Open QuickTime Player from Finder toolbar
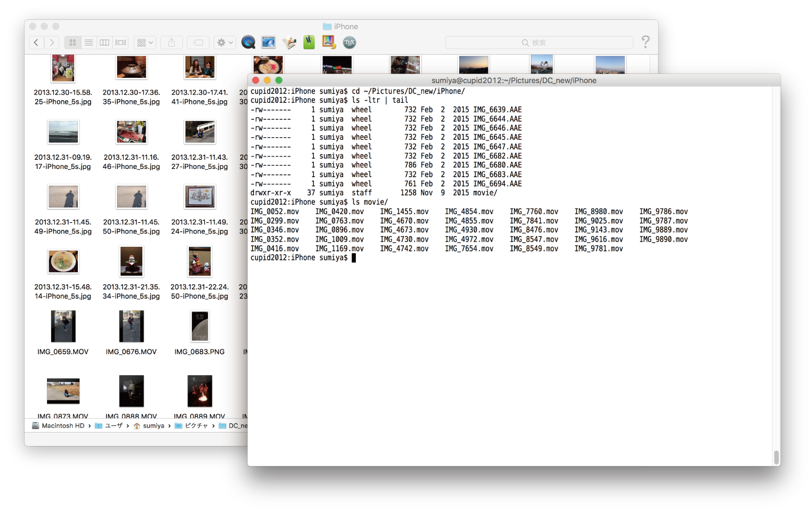Screen dimensions: 812x512 coord(248,42)
